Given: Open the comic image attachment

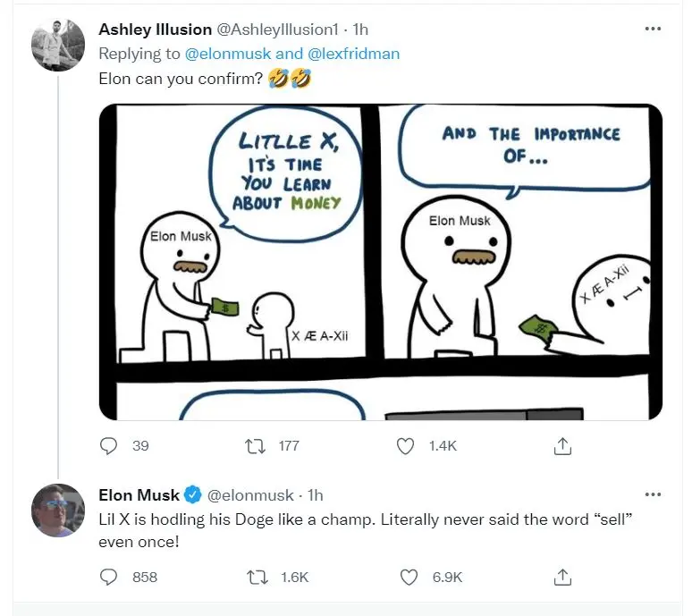Looking at the screenshot, I should (380, 261).
